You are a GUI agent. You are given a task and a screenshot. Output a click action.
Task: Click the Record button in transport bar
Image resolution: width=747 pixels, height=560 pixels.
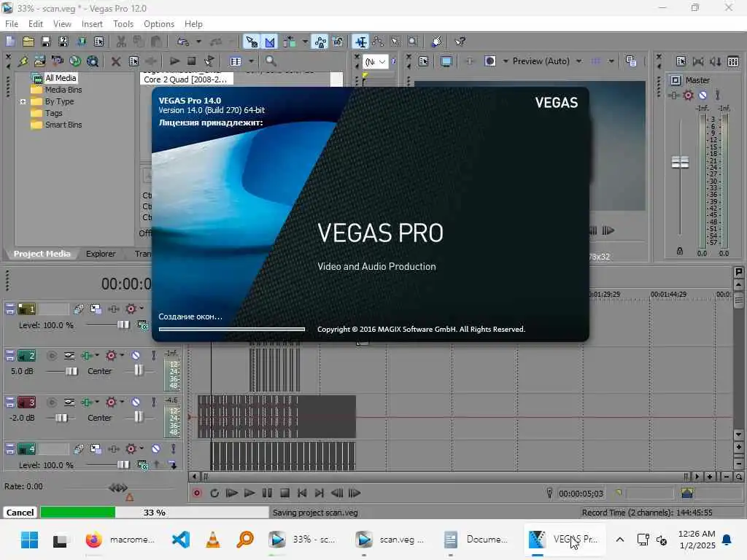click(x=196, y=493)
